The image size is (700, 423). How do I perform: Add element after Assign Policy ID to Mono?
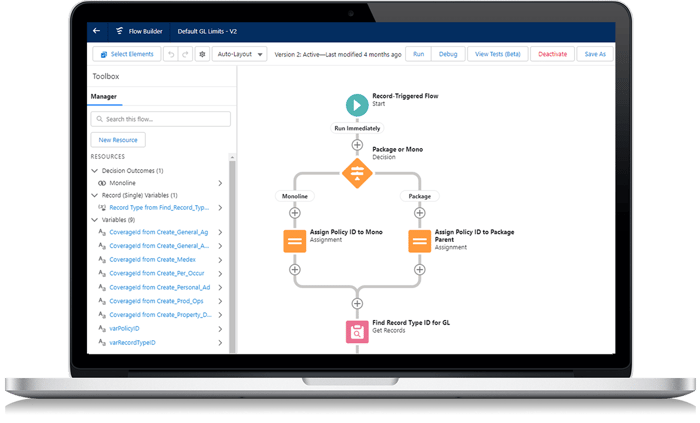(295, 270)
